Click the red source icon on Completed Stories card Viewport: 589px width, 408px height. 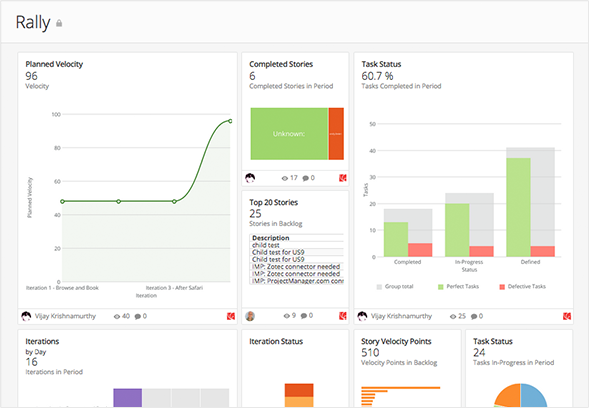click(x=343, y=178)
